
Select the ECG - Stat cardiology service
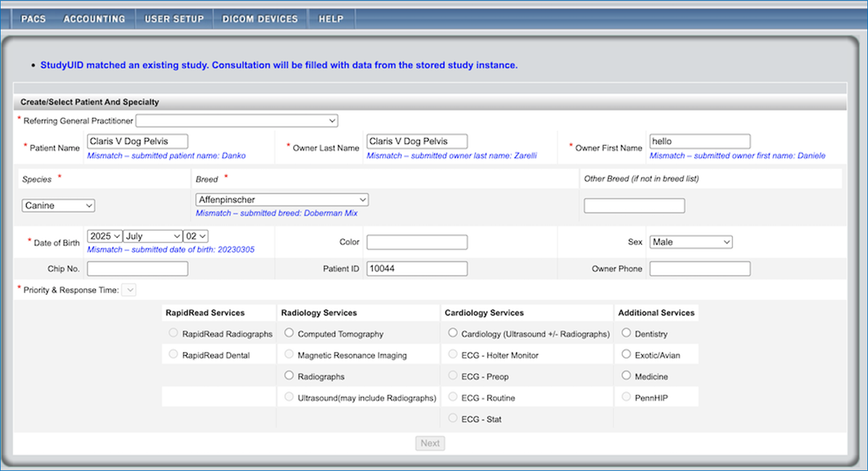pos(452,418)
